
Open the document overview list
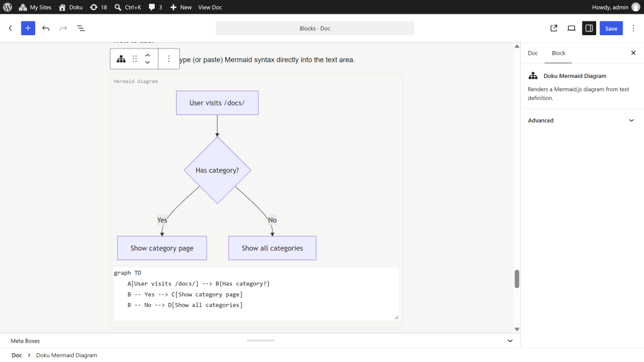[81, 28]
